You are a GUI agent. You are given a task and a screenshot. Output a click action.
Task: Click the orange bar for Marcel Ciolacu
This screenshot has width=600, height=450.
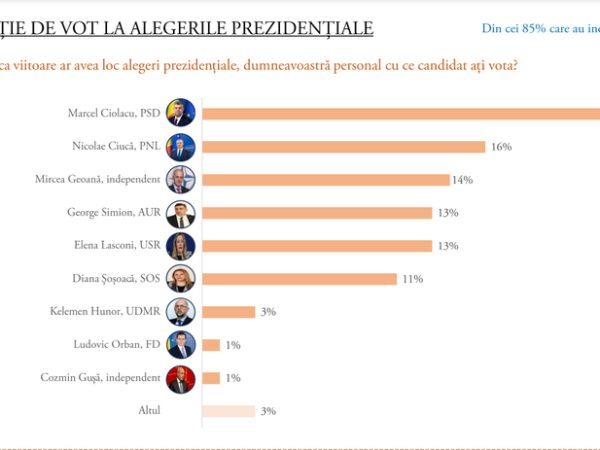[x=400, y=113]
